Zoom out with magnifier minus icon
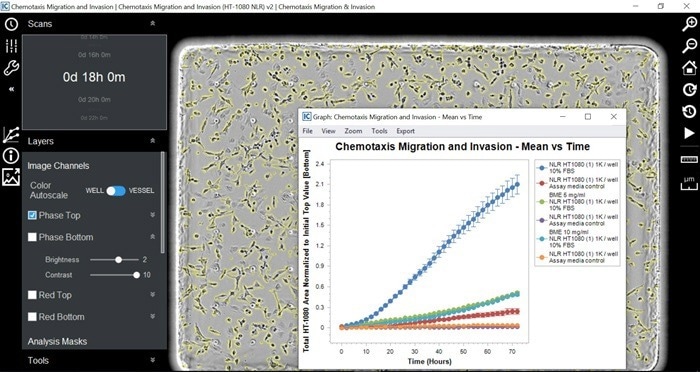 [x=689, y=46]
